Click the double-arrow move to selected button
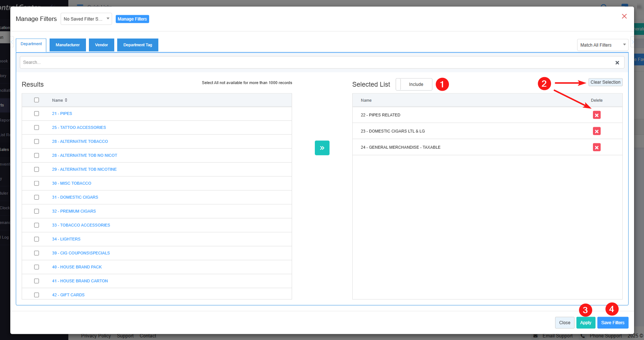 (322, 148)
